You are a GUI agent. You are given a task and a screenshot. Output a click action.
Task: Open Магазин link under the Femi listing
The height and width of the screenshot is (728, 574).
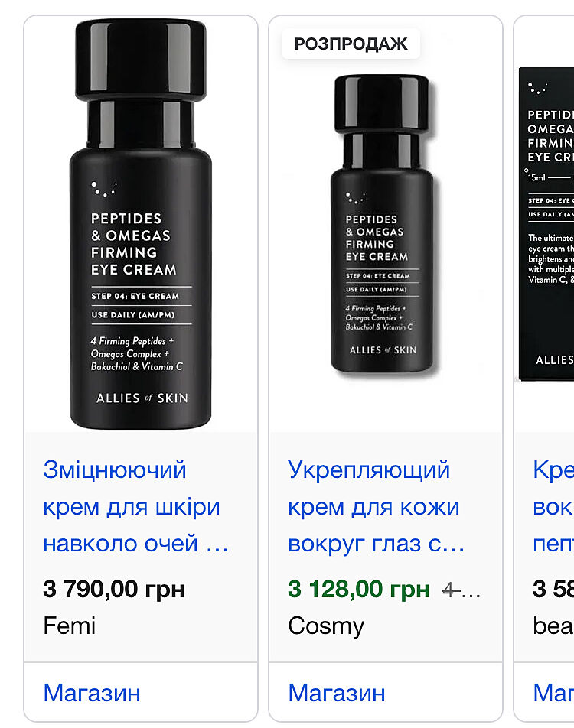[x=92, y=693]
